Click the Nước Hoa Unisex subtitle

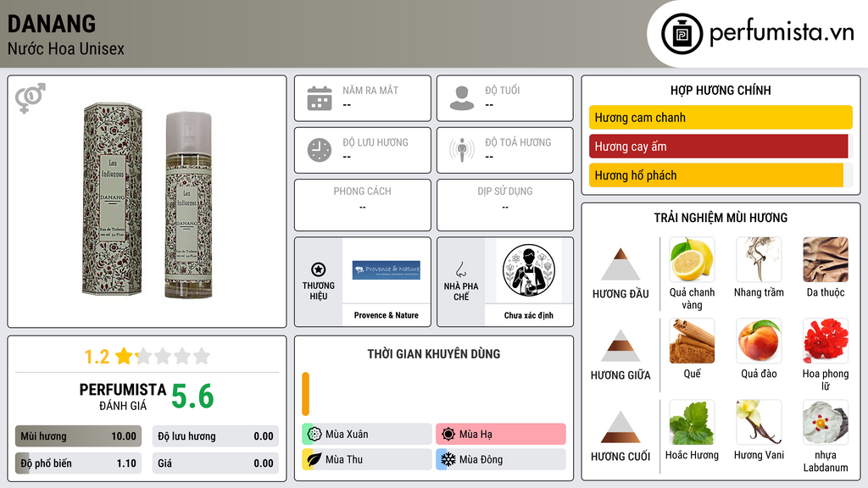tap(66, 48)
